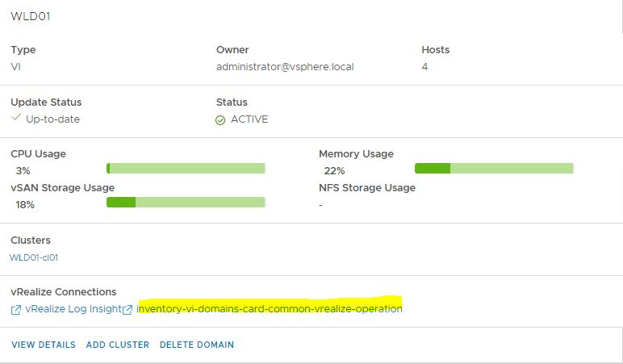Click the vRealize Log Insight external link icon
623x364 pixels.
[15, 310]
